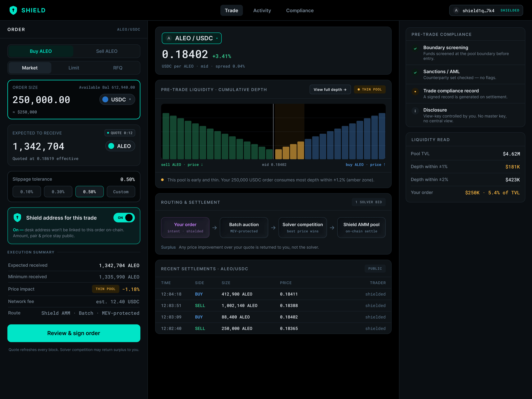Click the 12:04:18 BUY settlement row
This screenshot has height=399, width=532.
tap(273, 294)
